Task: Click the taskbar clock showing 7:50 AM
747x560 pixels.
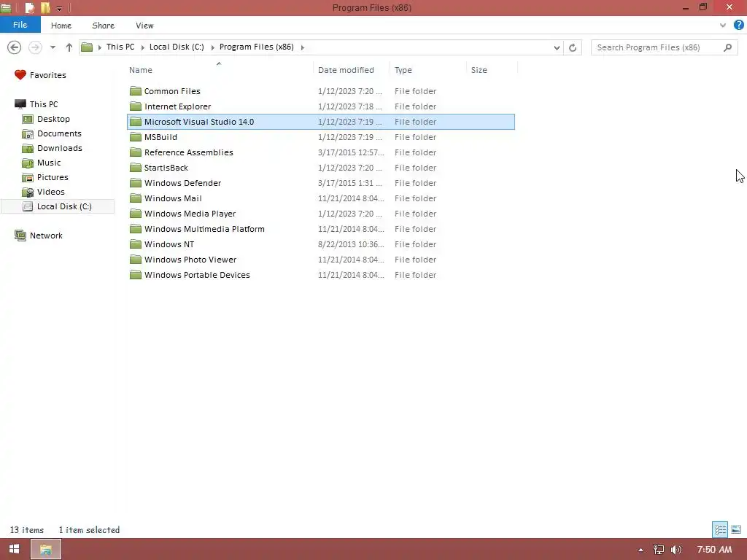Action: click(714, 550)
